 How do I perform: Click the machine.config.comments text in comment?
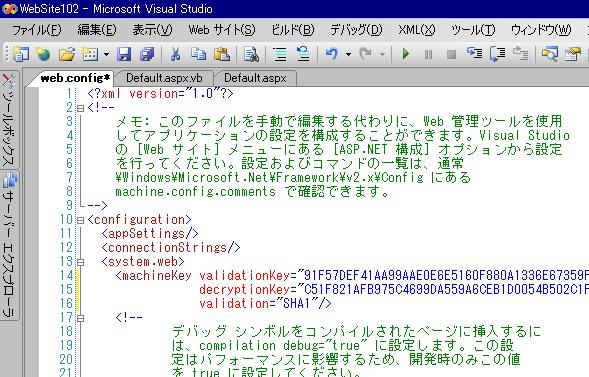tap(195, 192)
